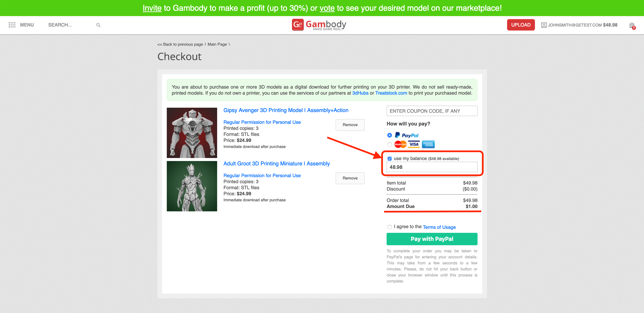Open the shopping cart icon
The height and width of the screenshot is (313, 644).
632,25
